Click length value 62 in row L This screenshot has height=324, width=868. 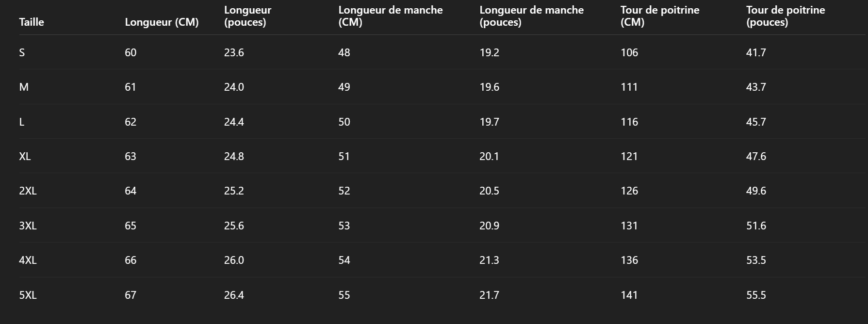click(131, 122)
